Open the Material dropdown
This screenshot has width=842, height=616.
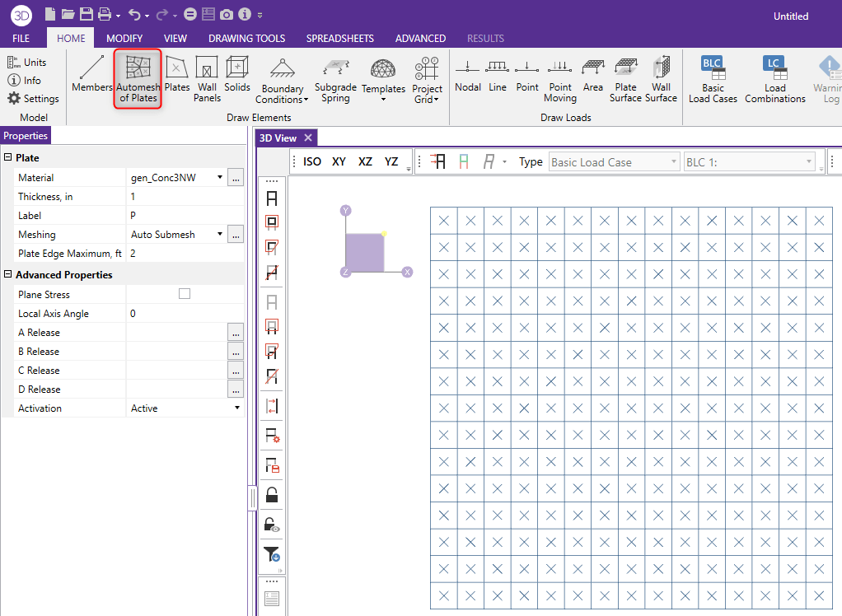coord(220,177)
